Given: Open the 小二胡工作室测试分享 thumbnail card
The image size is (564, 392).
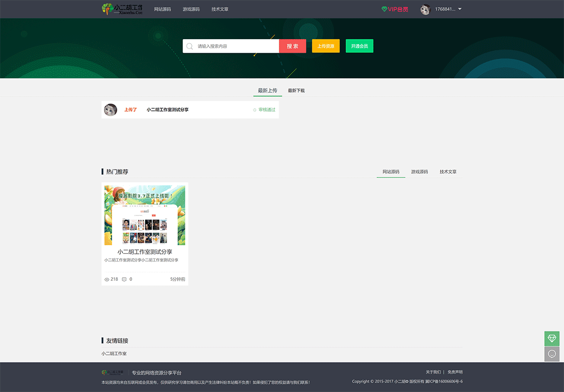Looking at the screenshot, I should coord(145,214).
